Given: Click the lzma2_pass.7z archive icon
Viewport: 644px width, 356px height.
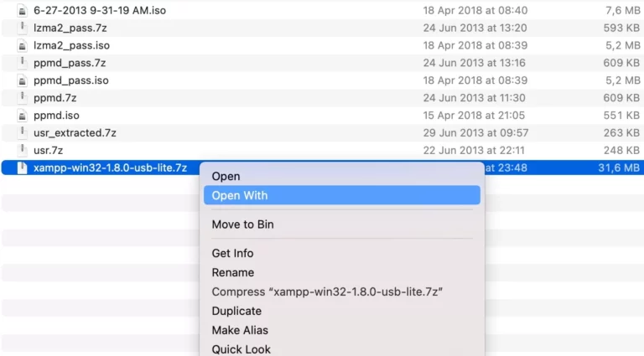Looking at the screenshot, I should (x=22, y=28).
